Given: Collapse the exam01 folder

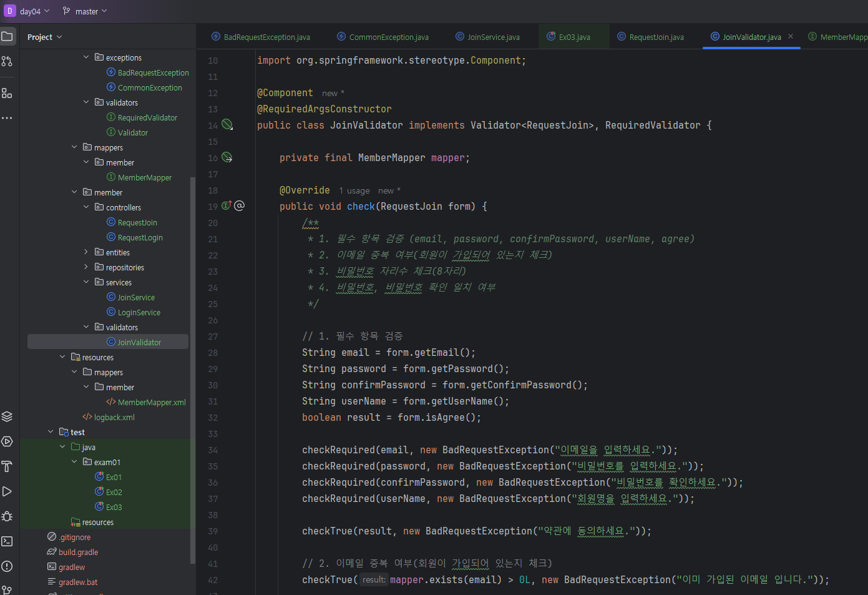Looking at the screenshot, I should tap(74, 462).
